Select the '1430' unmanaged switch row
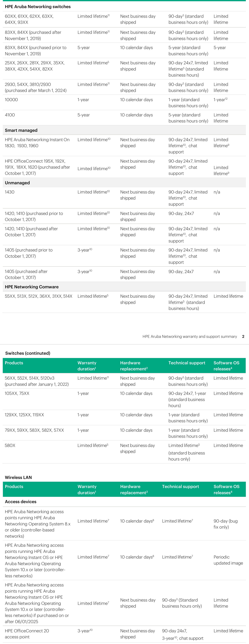 click(124, 198)
